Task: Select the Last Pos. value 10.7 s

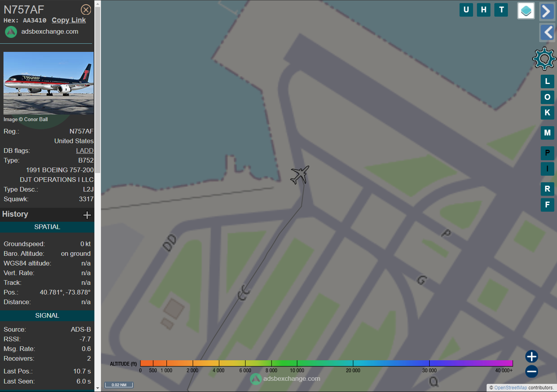Action: coord(82,371)
